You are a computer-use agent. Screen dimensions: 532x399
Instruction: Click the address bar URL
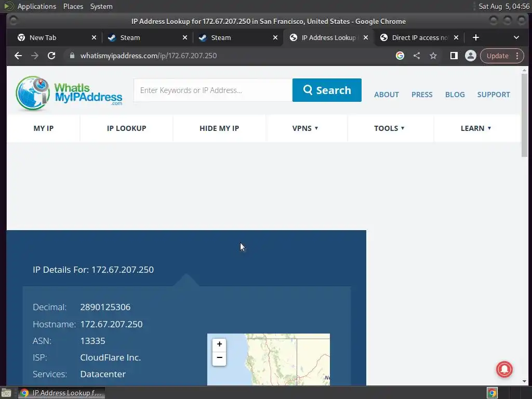coord(148,56)
